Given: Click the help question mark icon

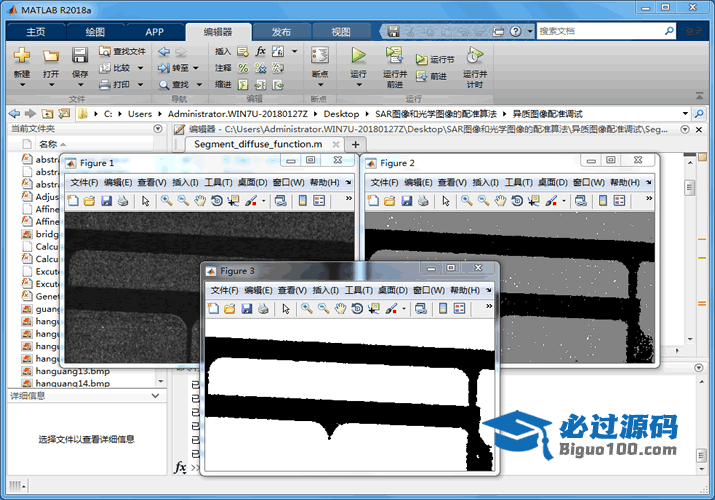Looking at the screenshot, I should pyautogui.click(x=515, y=31).
